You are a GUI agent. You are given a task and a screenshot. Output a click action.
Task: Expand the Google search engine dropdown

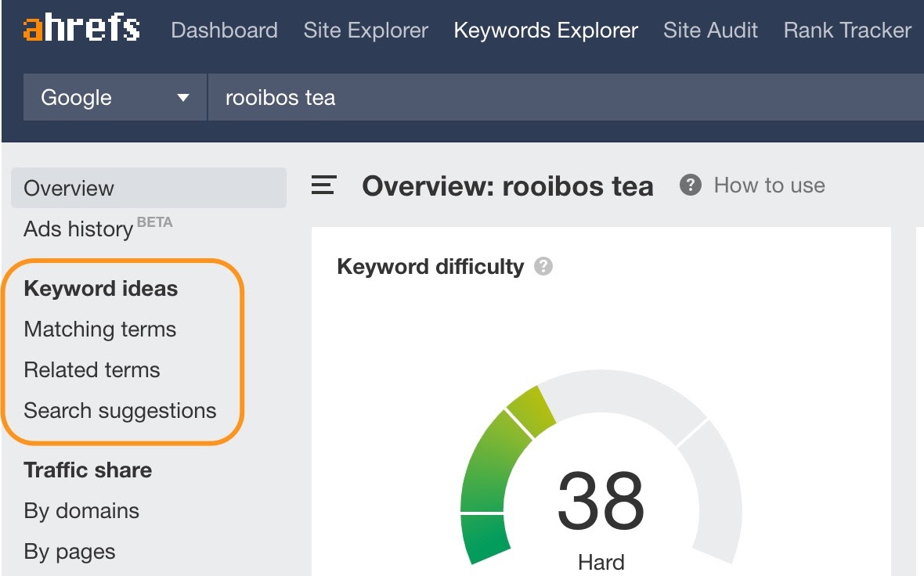pos(115,97)
